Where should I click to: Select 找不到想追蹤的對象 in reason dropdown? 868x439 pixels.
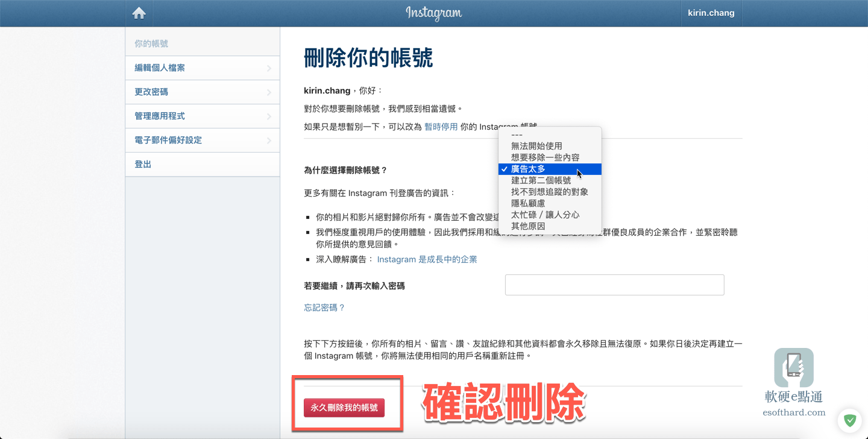(x=550, y=192)
